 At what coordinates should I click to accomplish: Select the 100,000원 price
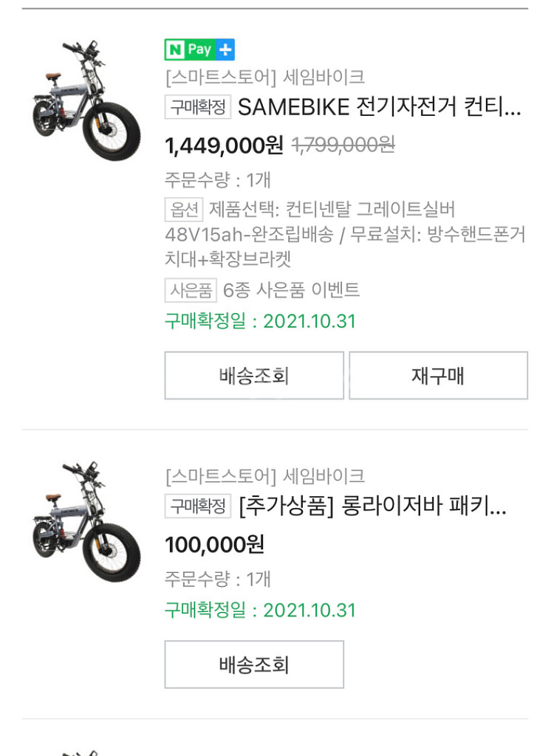click(215, 544)
